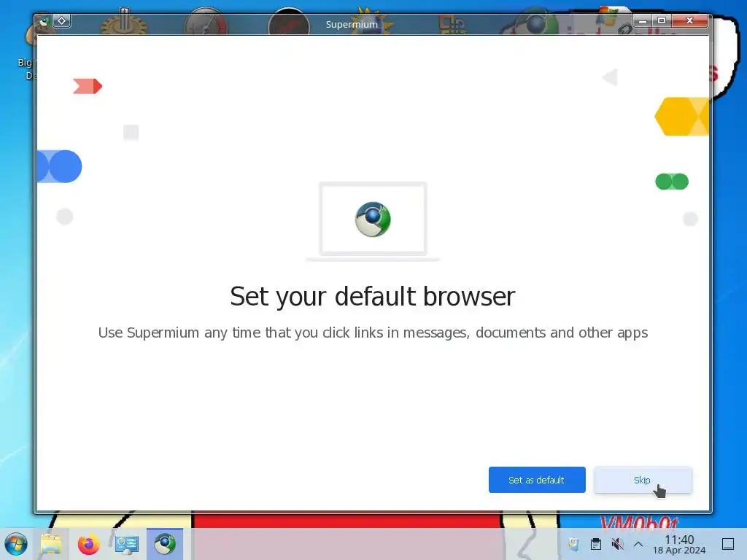Click the Show desktop tray button

728,544
